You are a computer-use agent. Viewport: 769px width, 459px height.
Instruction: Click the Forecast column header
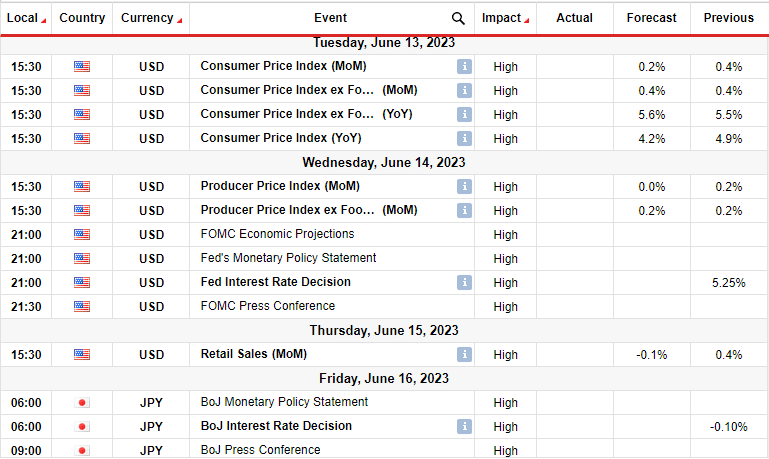[x=651, y=18]
